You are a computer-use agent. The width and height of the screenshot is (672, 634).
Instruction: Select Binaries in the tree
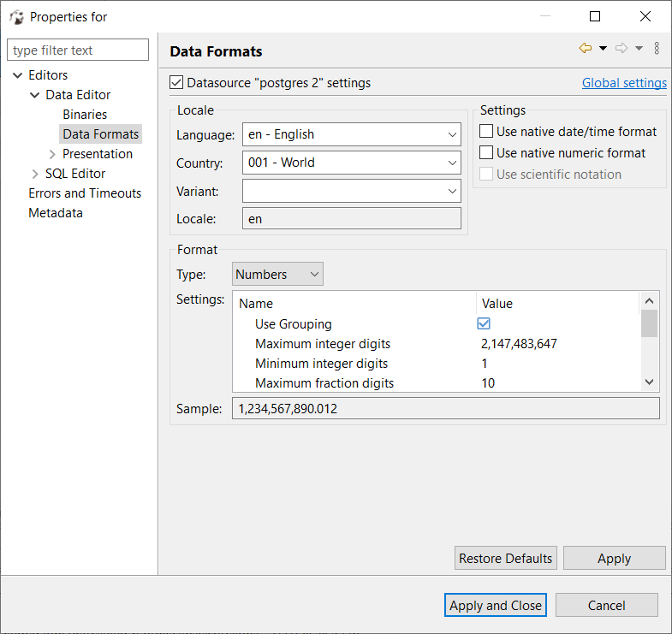pos(85,115)
